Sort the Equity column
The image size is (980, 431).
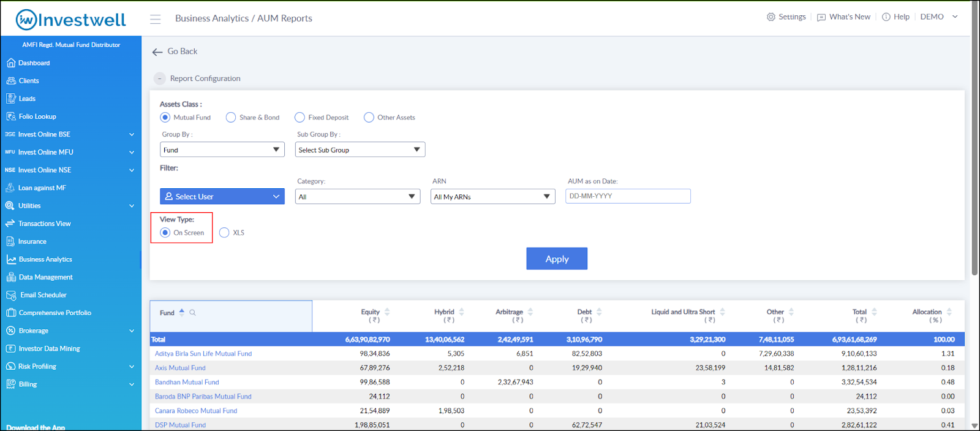pos(387,312)
